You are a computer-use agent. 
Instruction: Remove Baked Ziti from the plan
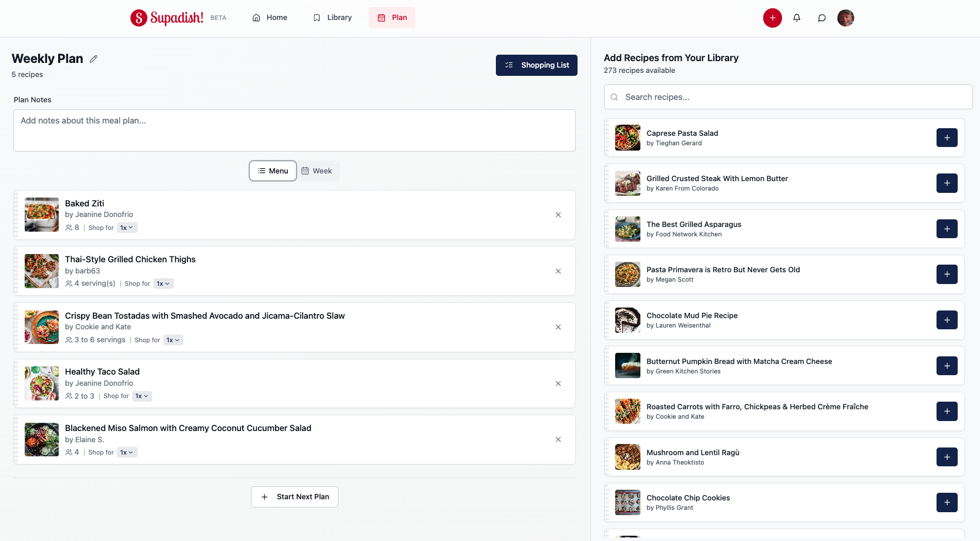(558, 215)
